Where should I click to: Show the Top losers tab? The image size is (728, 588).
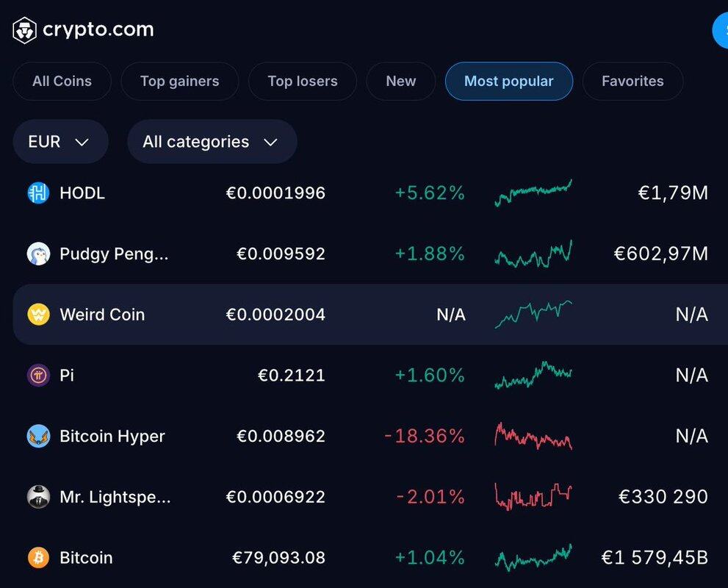302,82
